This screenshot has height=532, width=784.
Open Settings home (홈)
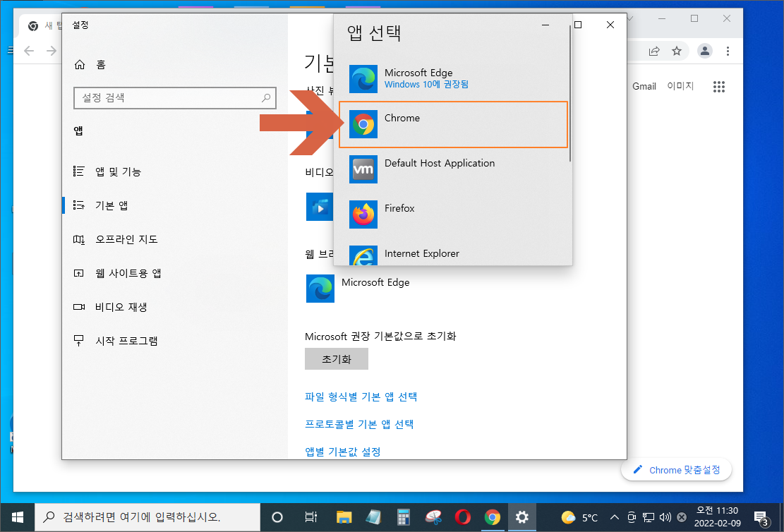[x=90, y=64]
